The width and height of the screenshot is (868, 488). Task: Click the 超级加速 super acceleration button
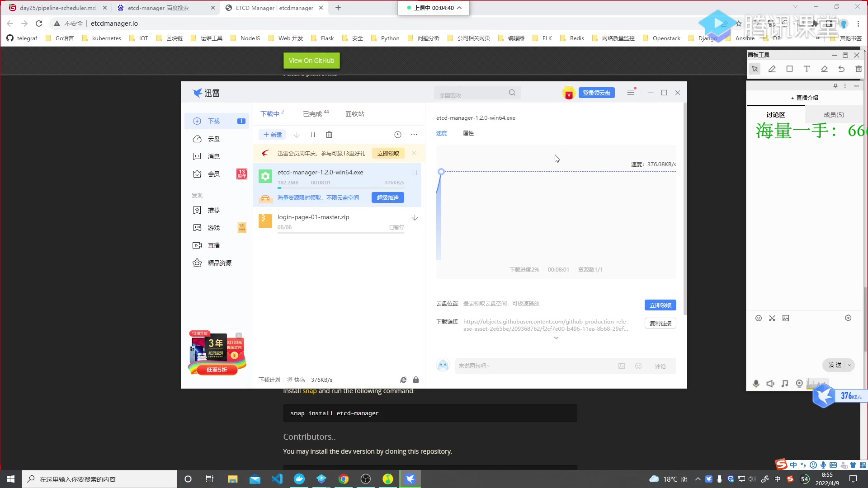coord(388,197)
